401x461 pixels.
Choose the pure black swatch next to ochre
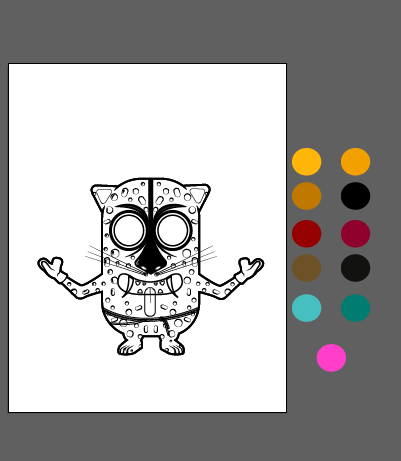(x=355, y=196)
